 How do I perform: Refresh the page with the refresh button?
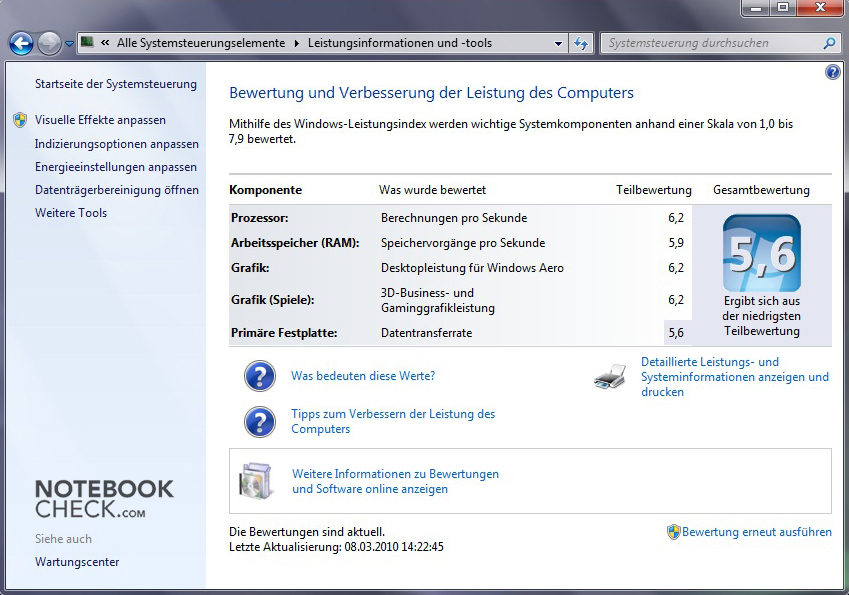click(581, 43)
